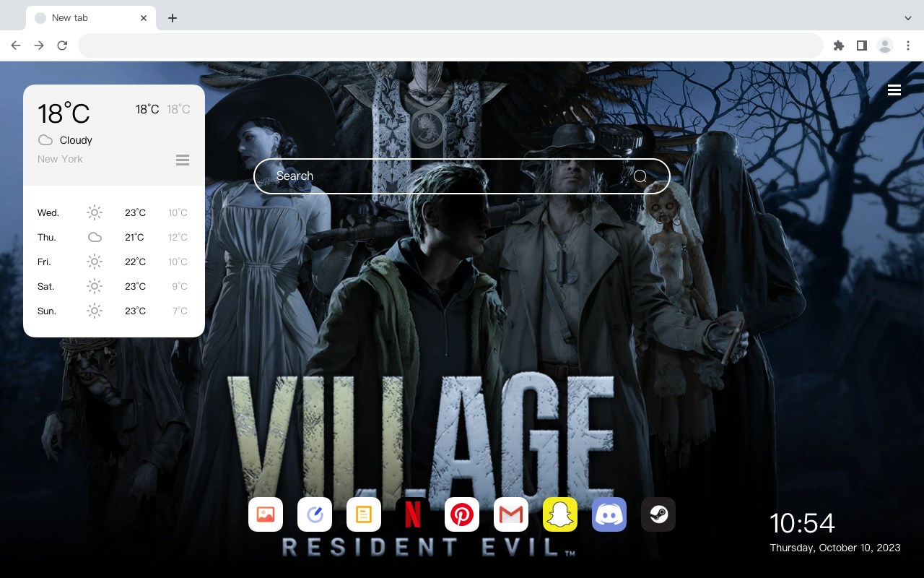Image resolution: width=924 pixels, height=578 pixels.
Task: Open the page hamburger menu
Action: point(894,90)
